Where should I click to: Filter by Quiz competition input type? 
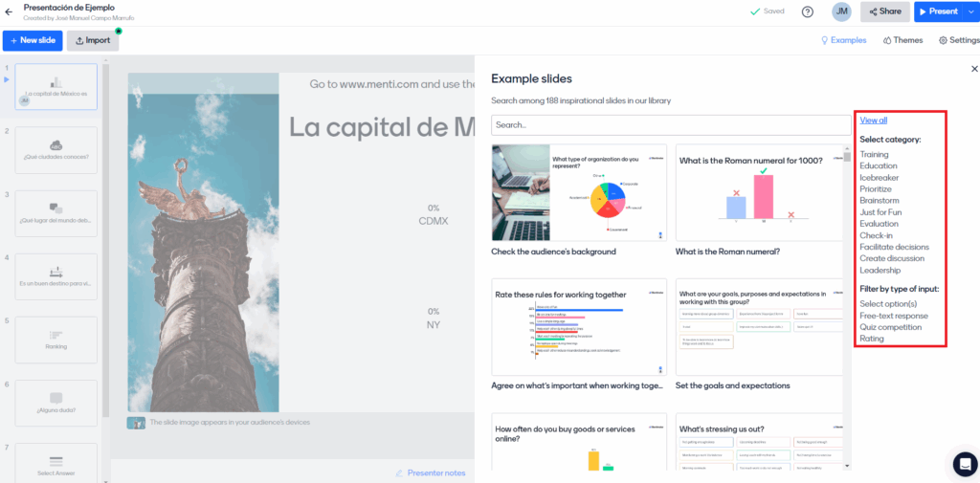(890, 327)
